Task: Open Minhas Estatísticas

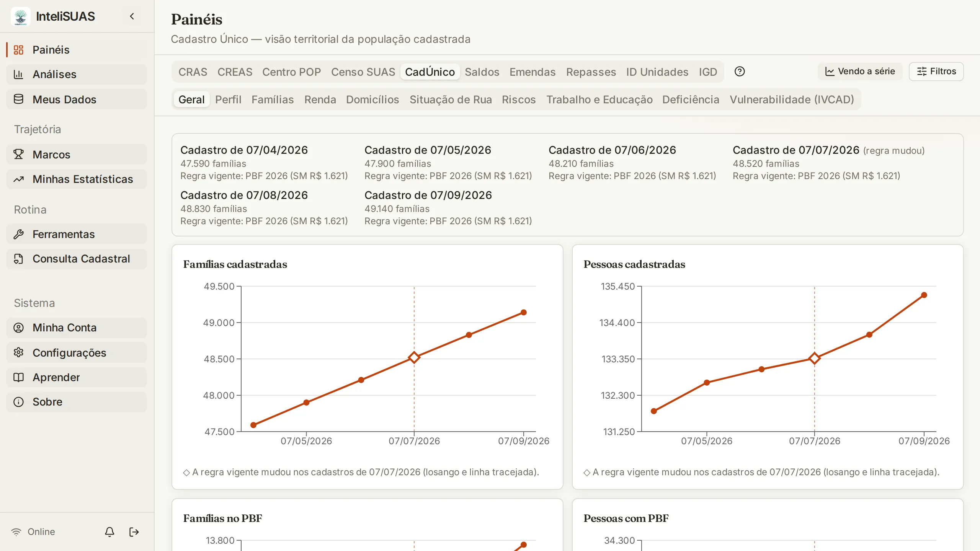Action: [x=77, y=179]
